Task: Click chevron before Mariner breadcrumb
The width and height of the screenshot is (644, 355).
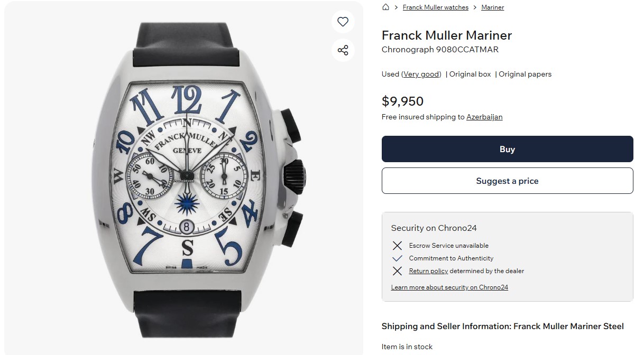Action: click(475, 7)
